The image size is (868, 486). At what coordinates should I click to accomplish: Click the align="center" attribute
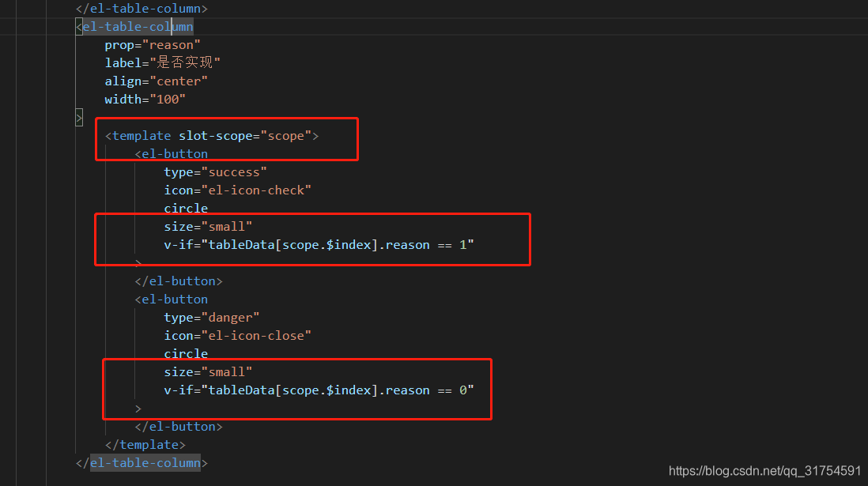coord(156,81)
